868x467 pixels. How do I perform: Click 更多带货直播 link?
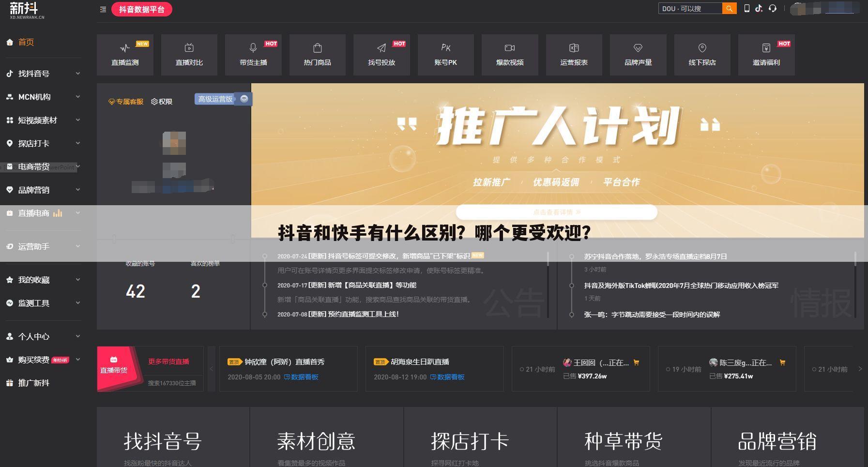pos(168,362)
